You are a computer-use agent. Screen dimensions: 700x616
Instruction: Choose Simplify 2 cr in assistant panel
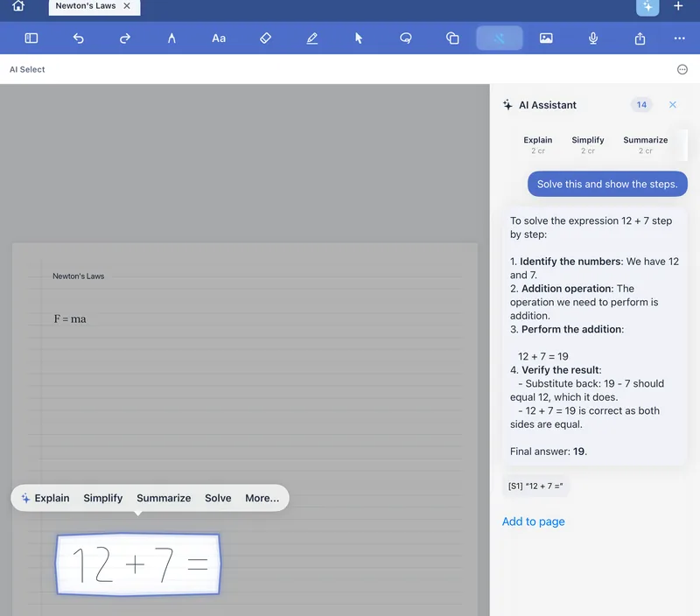coord(587,144)
